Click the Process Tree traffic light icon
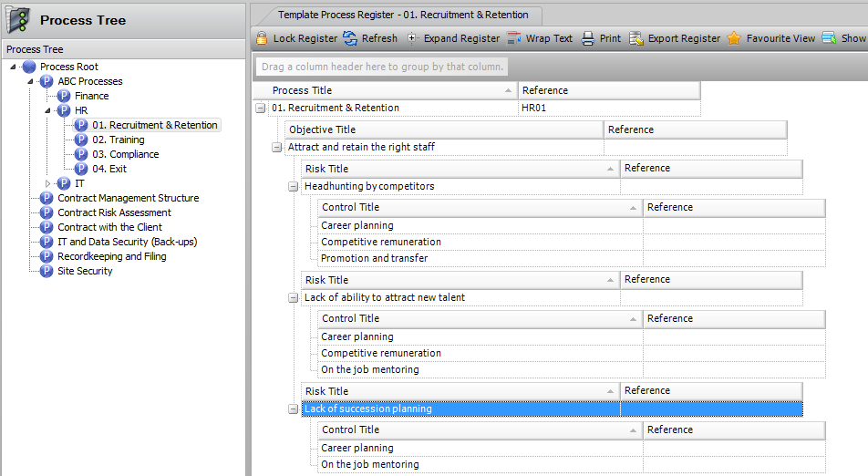868x476 pixels. point(18,19)
